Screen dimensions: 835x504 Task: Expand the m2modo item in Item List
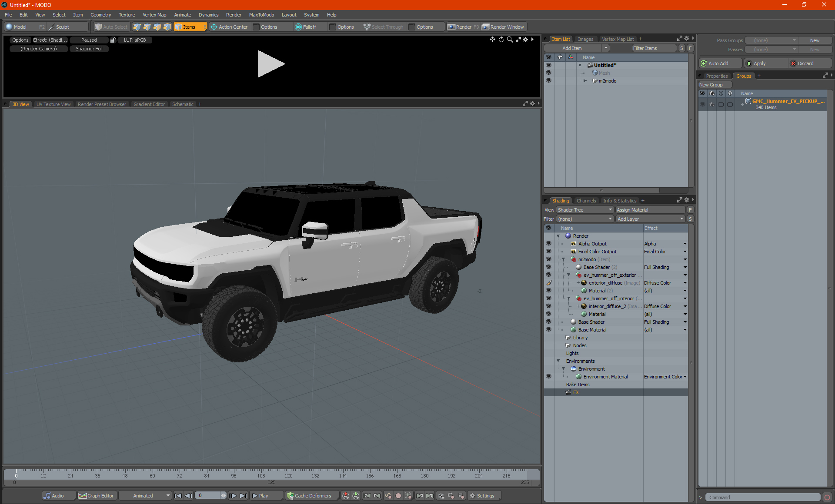[585, 81]
